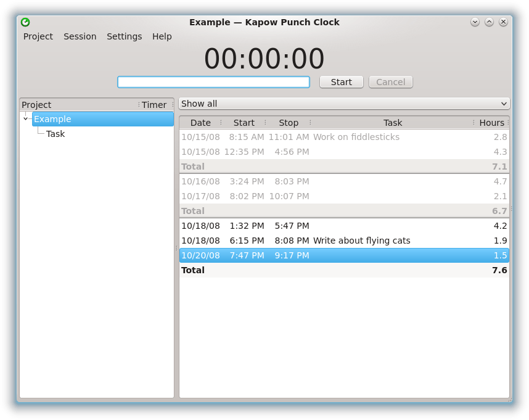Click the Task column header in sessions table
Viewport: 529px width, 420px height.
[x=392, y=123]
